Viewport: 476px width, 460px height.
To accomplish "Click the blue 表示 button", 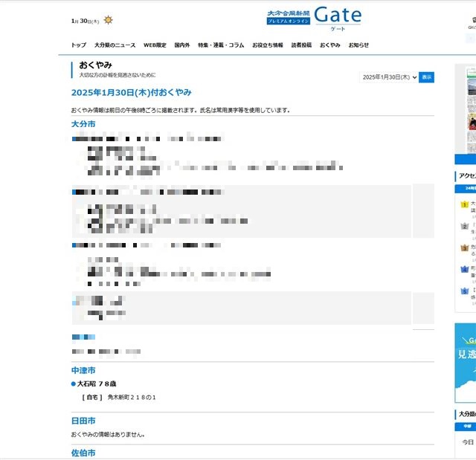I will (x=426, y=77).
